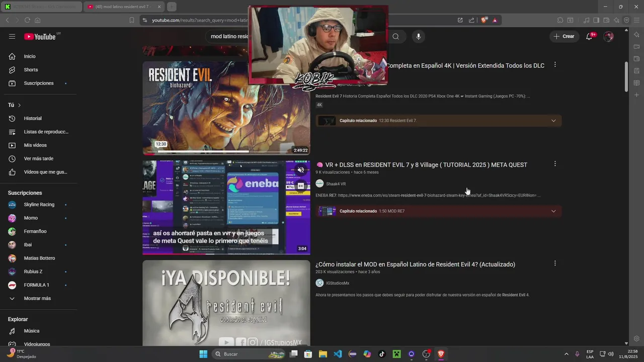Toggle captions CC on VR video preview
The image size is (644, 362).
[300, 186]
